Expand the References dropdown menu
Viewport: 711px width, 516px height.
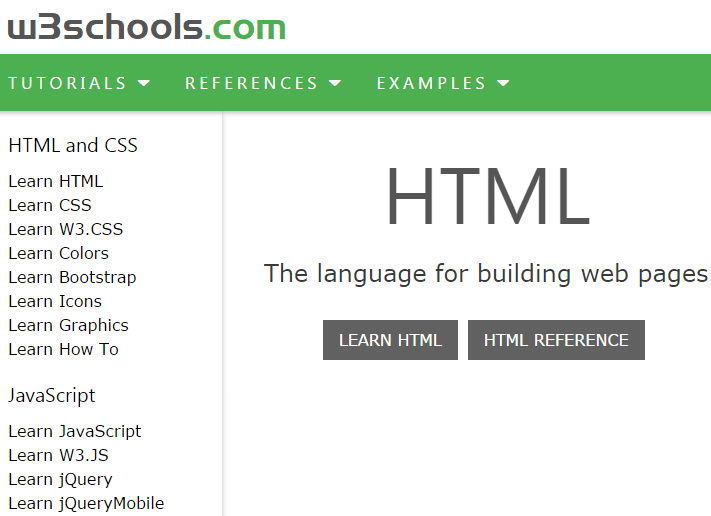[x=263, y=83]
